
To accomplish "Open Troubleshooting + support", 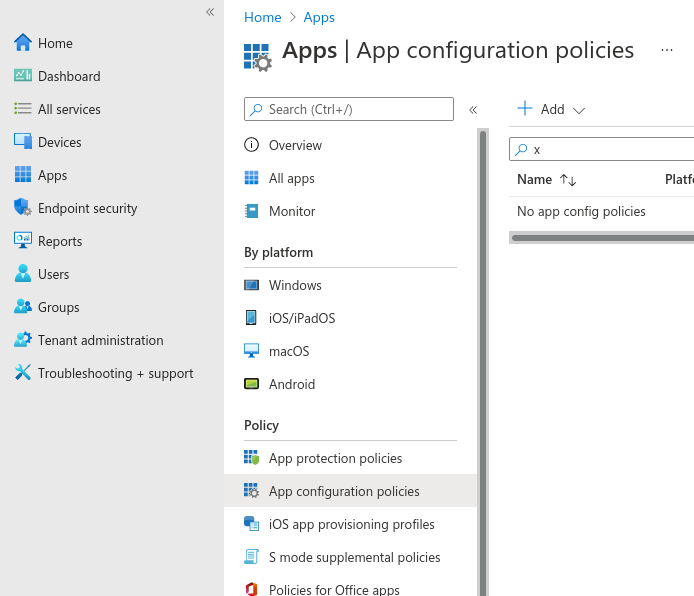I will pyautogui.click(x=116, y=373).
